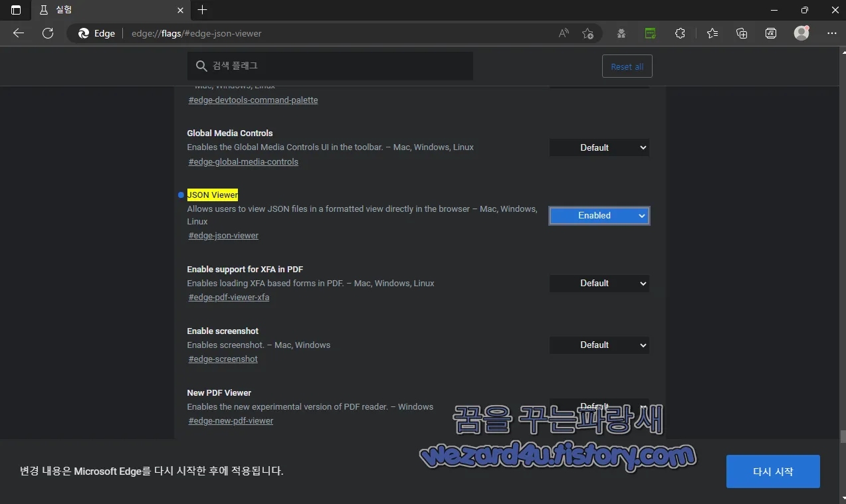Click the Reset all button
This screenshot has height=504, width=846.
(627, 66)
